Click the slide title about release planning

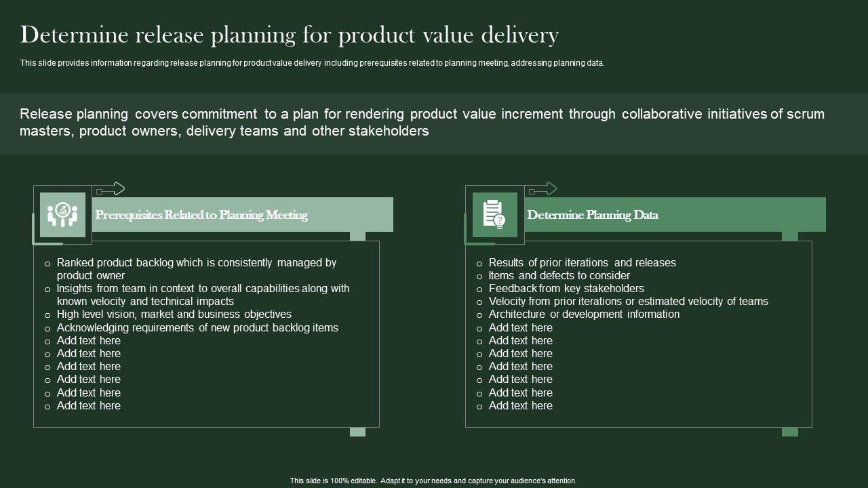(x=290, y=35)
